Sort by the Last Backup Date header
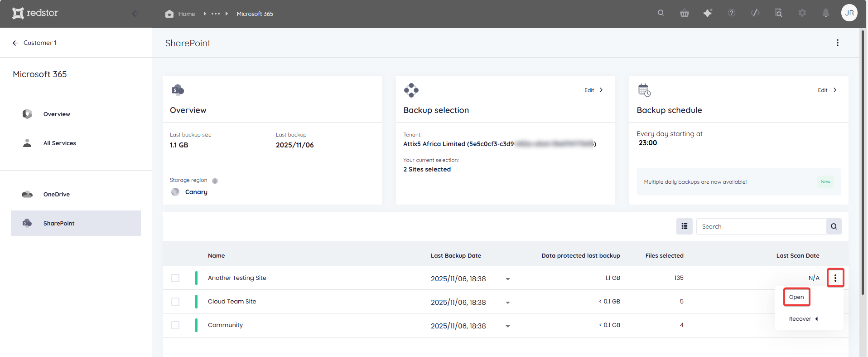The image size is (868, 357). coord(456,256)
